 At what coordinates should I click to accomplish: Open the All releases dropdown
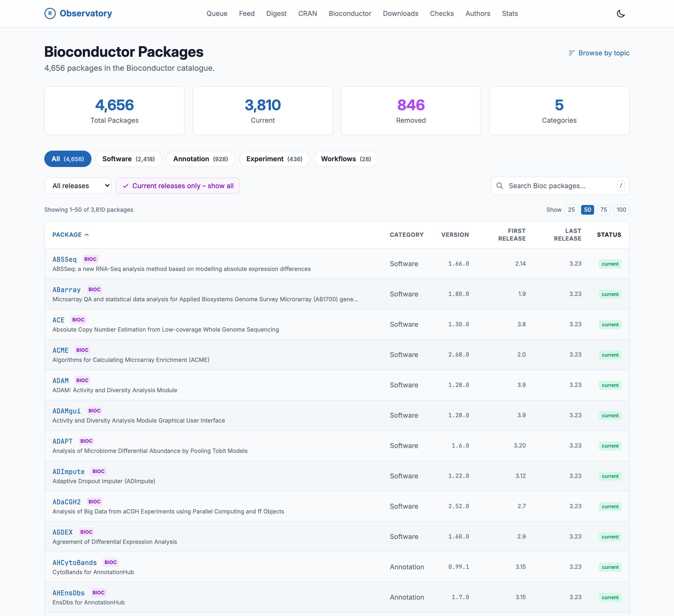[78, 186]
